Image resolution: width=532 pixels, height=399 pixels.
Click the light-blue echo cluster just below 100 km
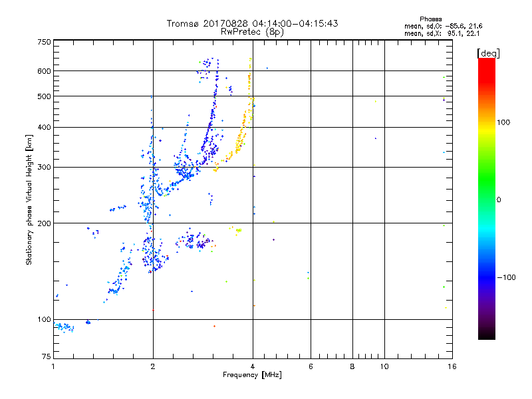pyautogui.click(x=64, y=327)
